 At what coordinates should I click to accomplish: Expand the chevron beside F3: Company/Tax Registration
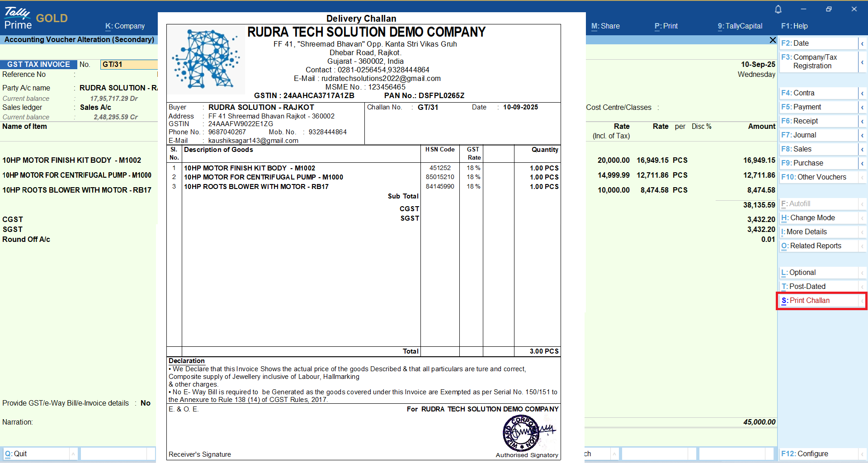pyautogui.click(x=862, y=62)
